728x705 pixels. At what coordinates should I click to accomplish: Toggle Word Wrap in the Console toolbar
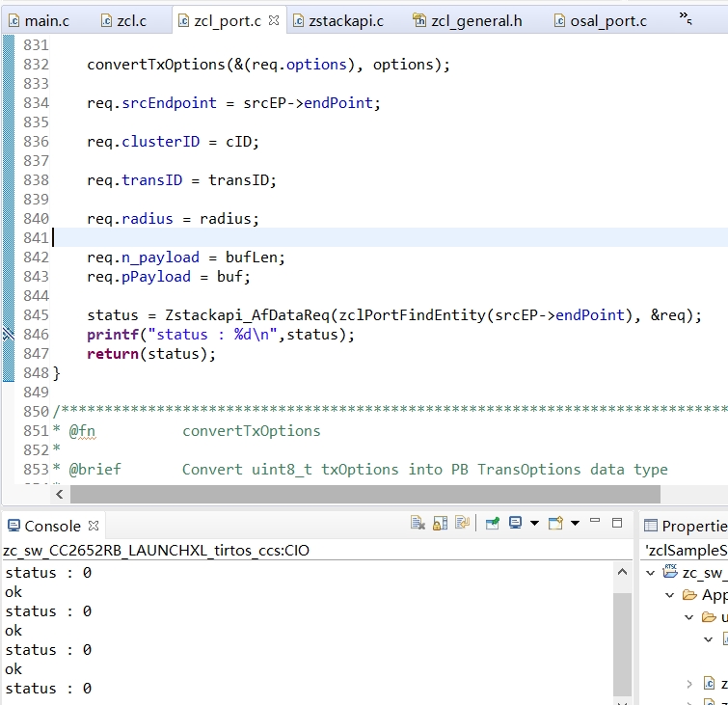coord(462,523)
